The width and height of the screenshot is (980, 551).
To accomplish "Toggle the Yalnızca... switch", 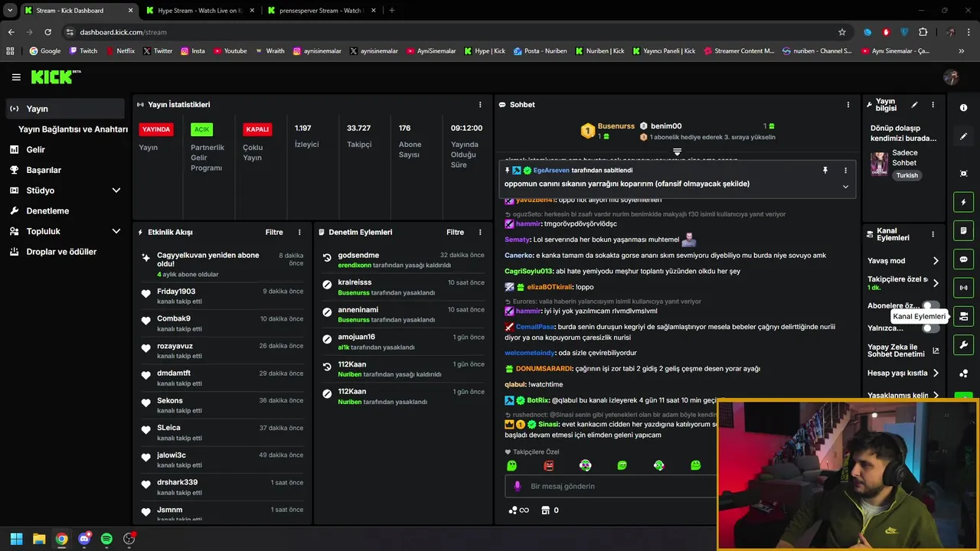I will (930, 328).
